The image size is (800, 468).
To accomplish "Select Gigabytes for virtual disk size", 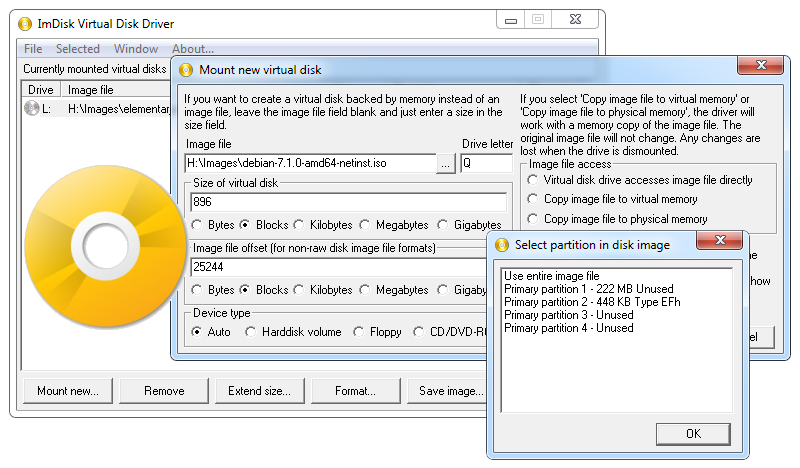I will click(469, 225).
